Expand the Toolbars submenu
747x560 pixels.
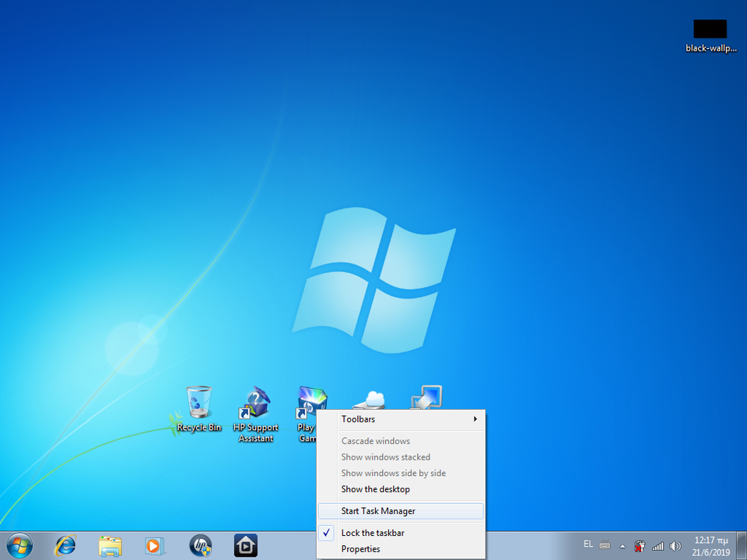click(402, 419)
